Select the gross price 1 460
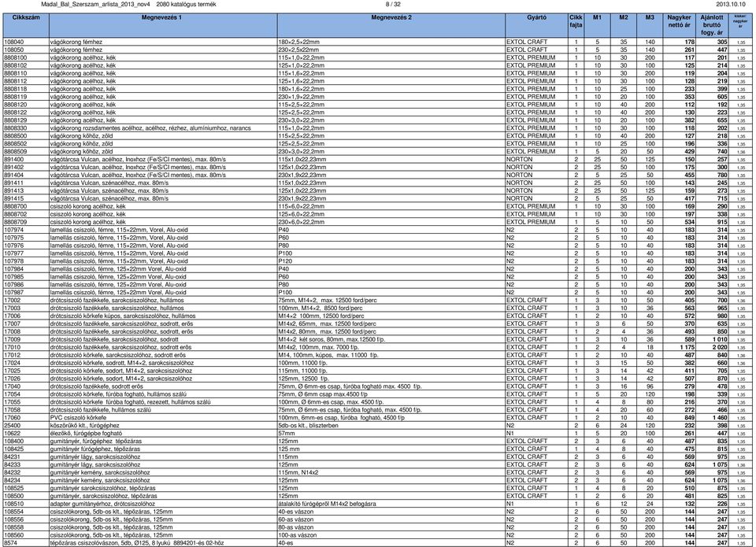 click(x=719, y=418)
